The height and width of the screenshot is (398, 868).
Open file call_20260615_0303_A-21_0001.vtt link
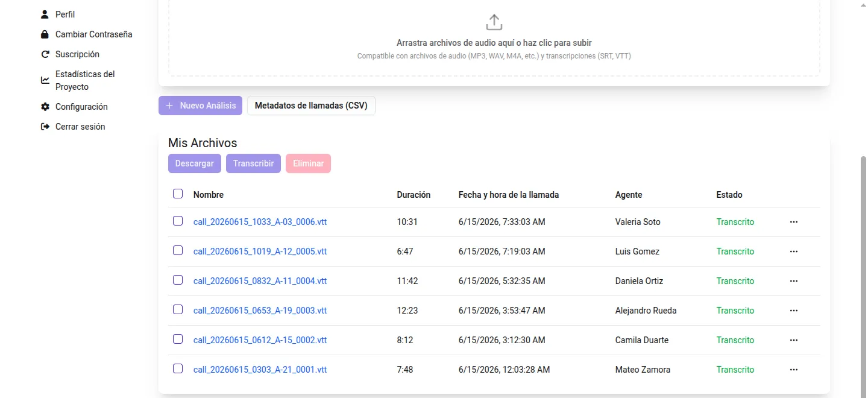coord(260,370)
